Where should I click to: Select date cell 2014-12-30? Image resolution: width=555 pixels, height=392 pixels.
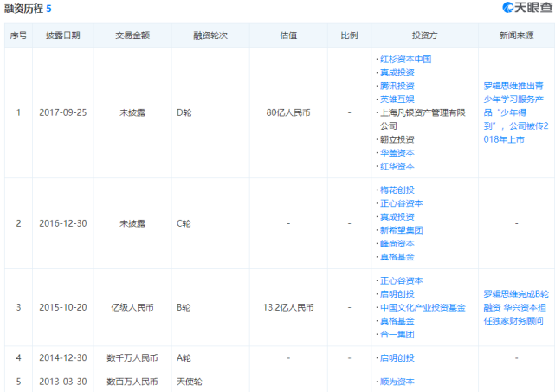click(63, 358)
